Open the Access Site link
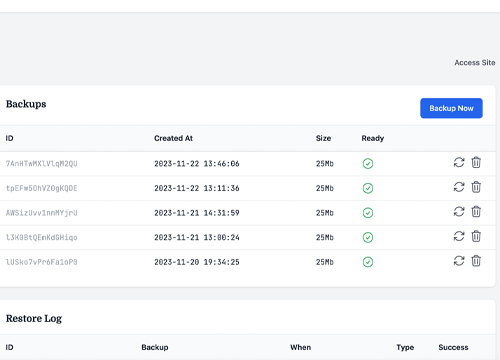Image resolution: width=500 pixels, height=360 pixels. [x=475, y=63]
